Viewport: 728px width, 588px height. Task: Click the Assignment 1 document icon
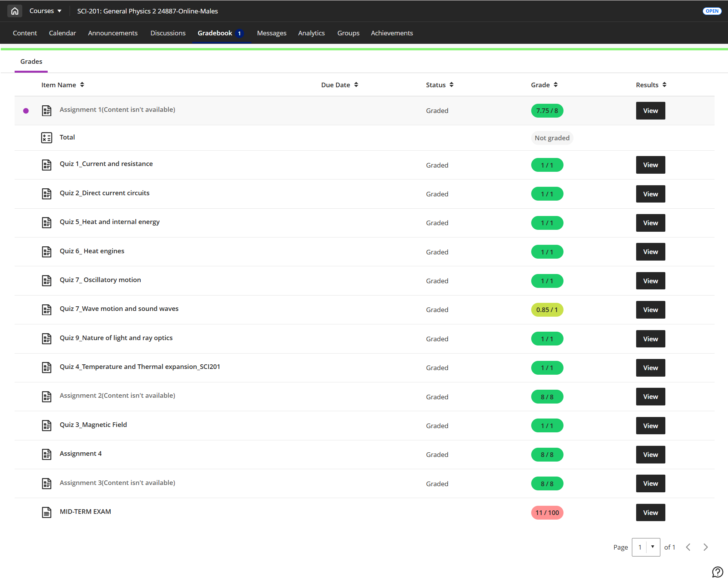(x=47, y=111)
